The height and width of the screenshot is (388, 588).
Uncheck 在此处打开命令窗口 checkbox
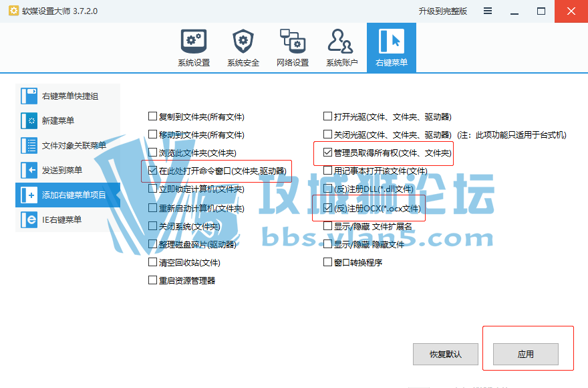[152, 170]
